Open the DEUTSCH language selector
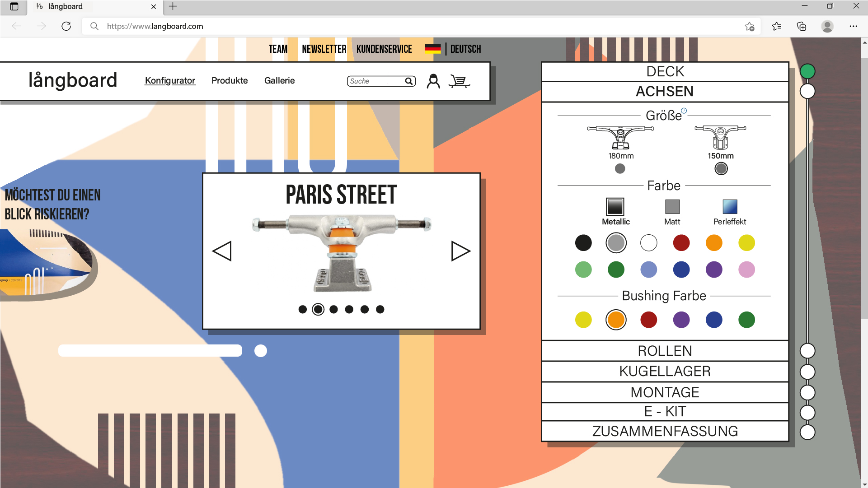Viewport: 868px width, 488px height. coord(465,49)
